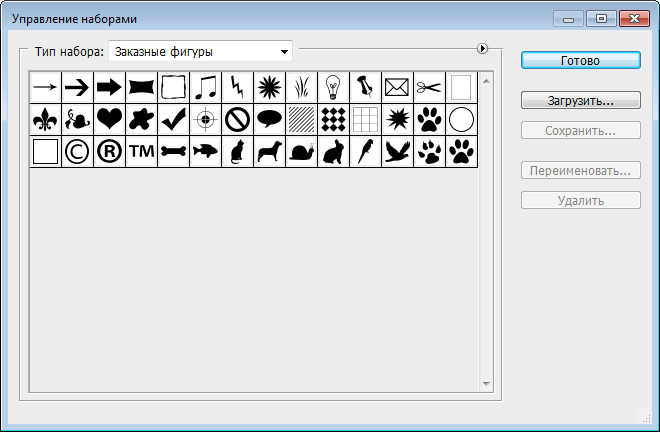Select the music notes shape
The width and height of the screenshot is (660, 432).
205,88
